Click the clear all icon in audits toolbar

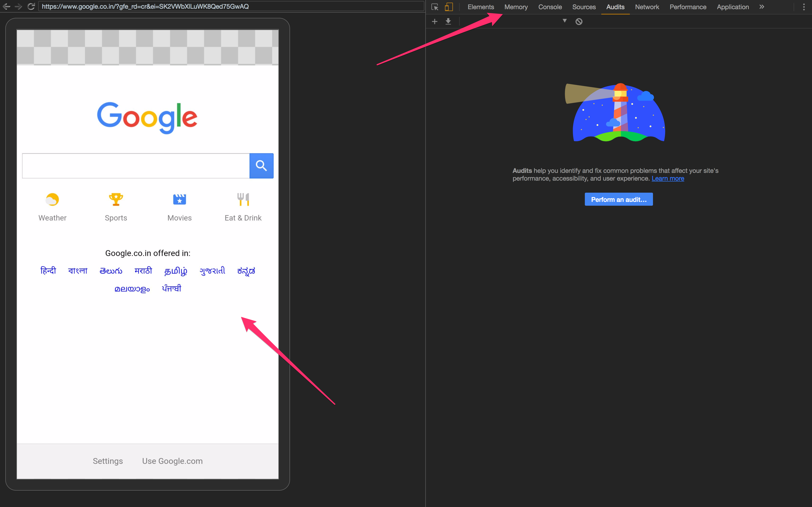[x=579, y=21]
